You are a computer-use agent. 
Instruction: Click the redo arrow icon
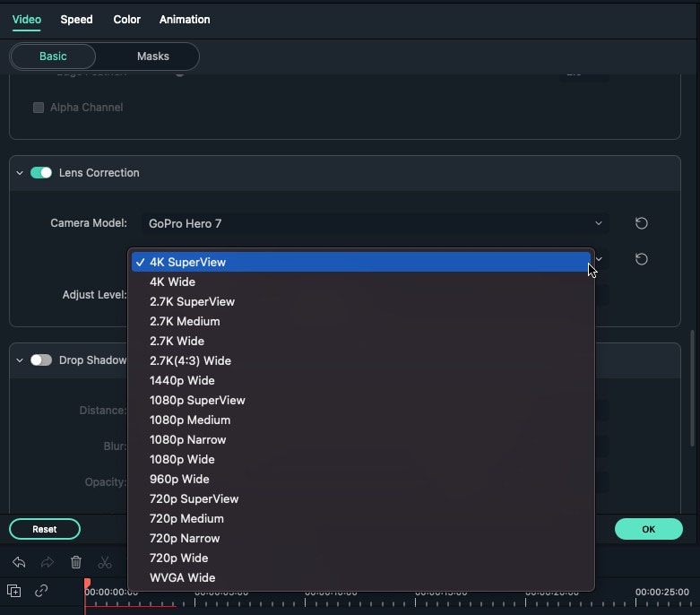point(48,562)
